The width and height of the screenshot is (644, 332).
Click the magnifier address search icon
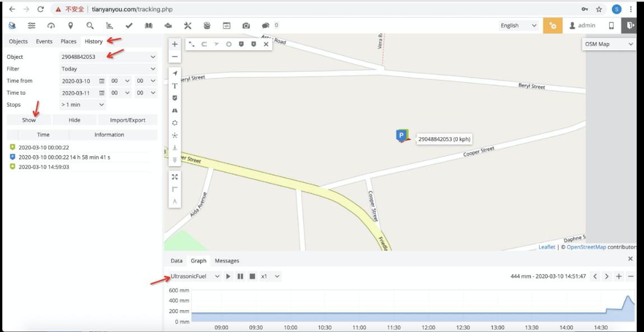coord(90,26)
